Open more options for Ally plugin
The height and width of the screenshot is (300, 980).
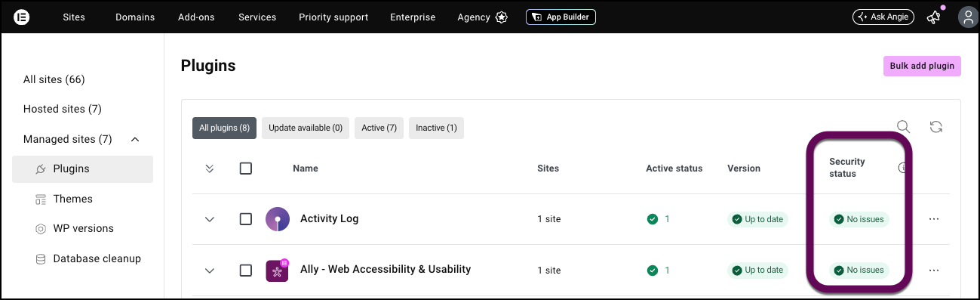934,270
